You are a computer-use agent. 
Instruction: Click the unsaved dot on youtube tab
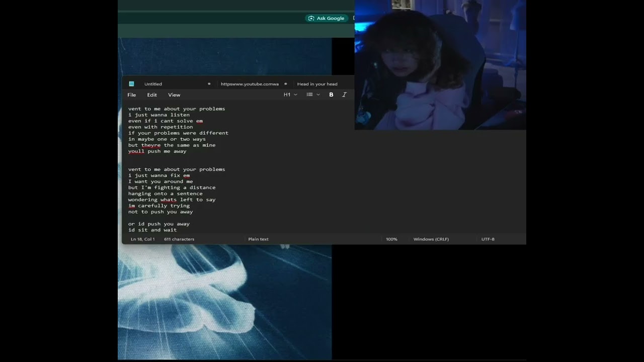click(x=285, y=84)
